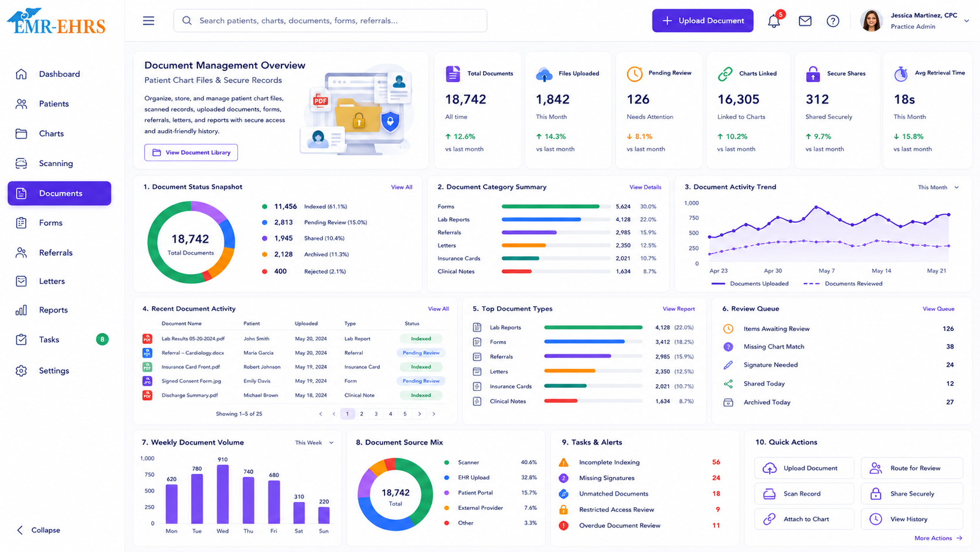Open Letters in the sidebar
Viewport: 980px width, 552px height.
(x=59, y=282)
